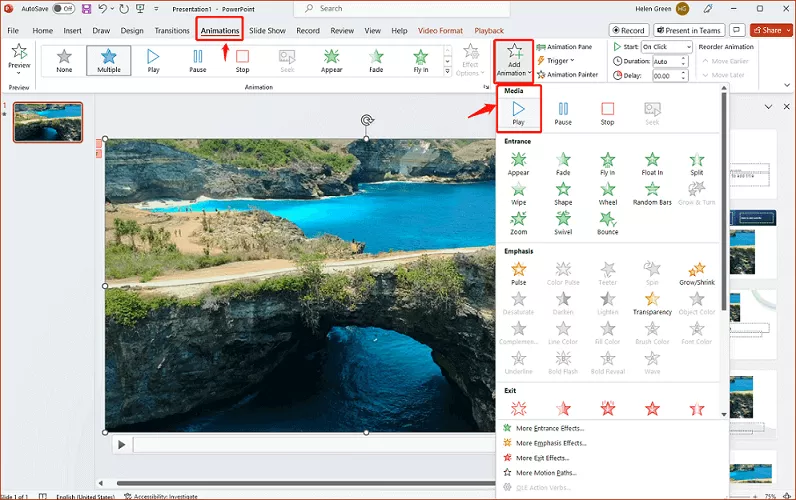The image size is (796, 500).
Task: Choose the Shape entrance effect
Action: click(562, 194)
